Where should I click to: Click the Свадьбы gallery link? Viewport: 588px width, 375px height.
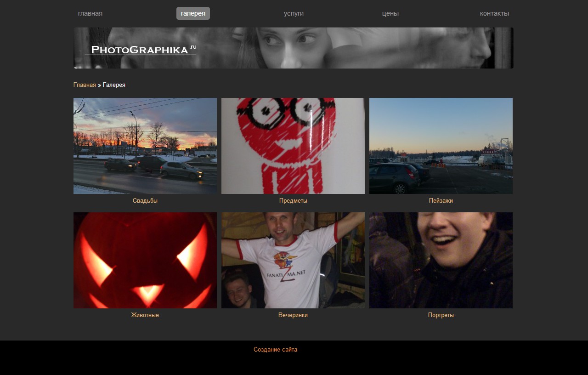(145, 201)
